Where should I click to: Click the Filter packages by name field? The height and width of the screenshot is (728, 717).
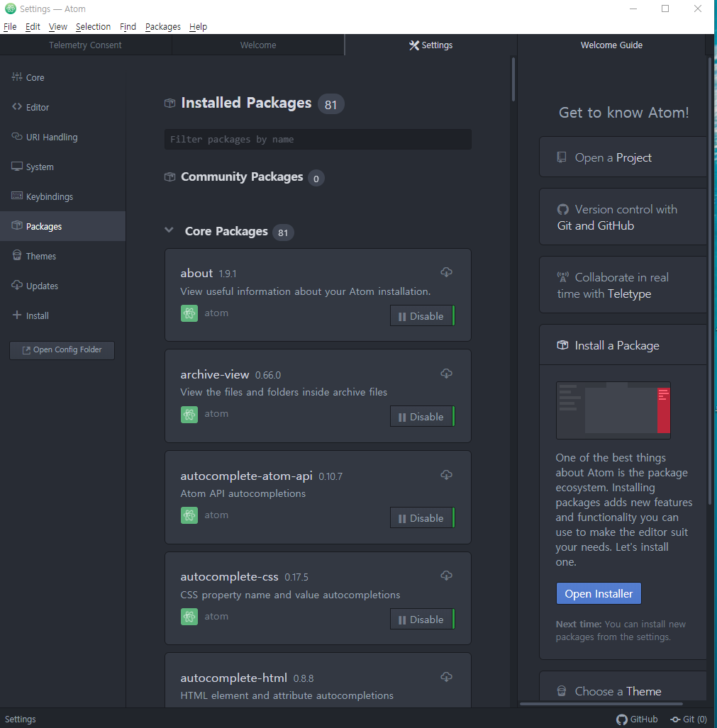click(x=318, y=139)
